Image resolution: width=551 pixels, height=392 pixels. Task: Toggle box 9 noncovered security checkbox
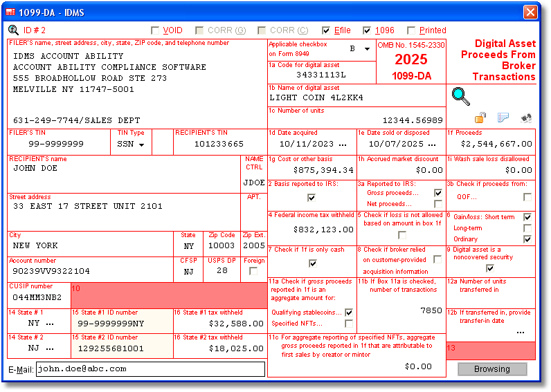point(490,268)
